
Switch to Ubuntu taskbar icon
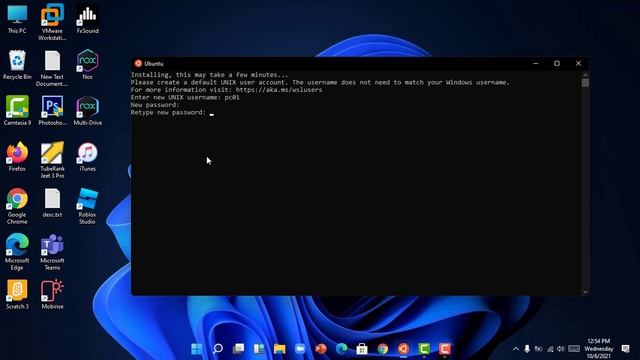[x=403, y=349]
